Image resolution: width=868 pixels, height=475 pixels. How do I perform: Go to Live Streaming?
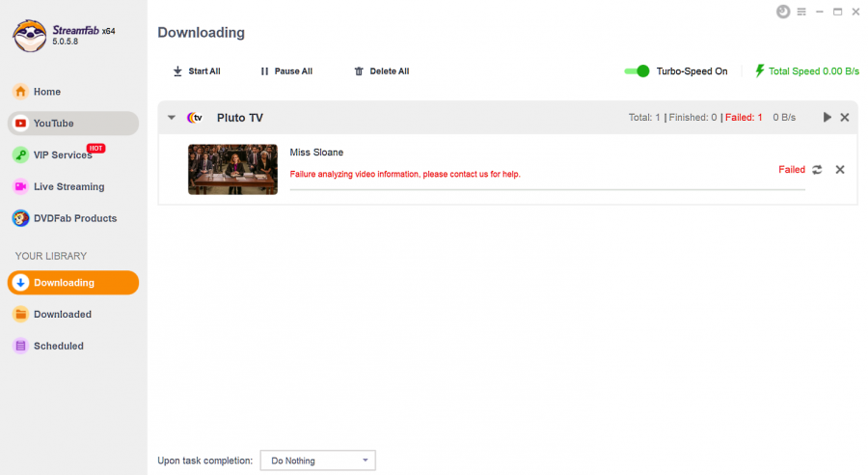[73, 186]
